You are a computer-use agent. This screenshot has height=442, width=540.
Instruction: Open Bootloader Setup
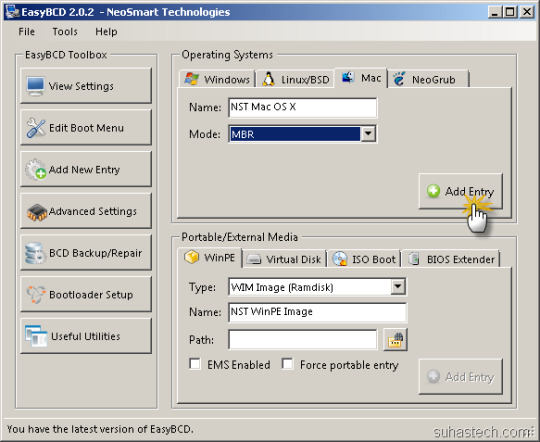pos(86,295)
